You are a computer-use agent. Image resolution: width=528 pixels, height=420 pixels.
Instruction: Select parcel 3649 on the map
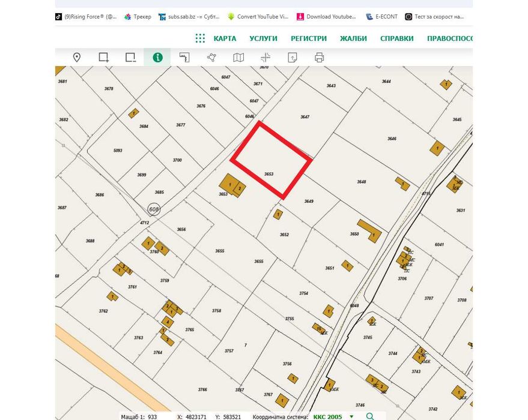[x=309, y=202]
